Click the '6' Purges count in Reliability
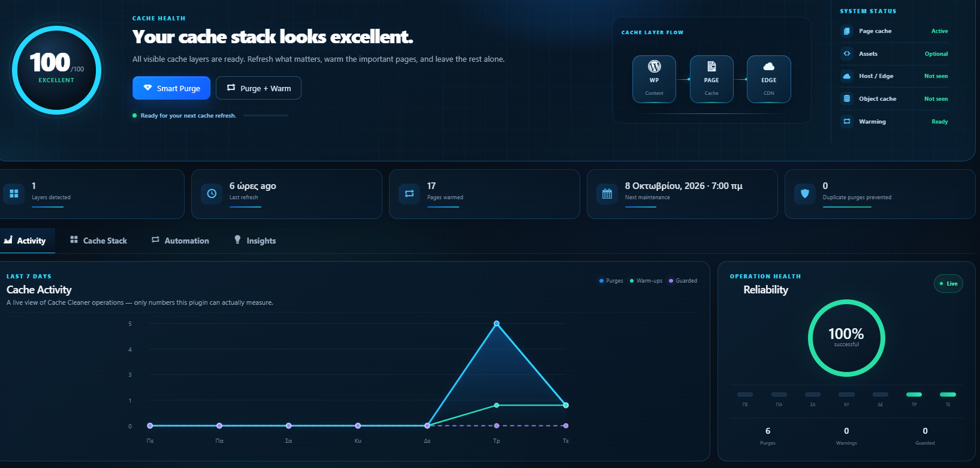980x468 pixels. (x=768, y=431)
